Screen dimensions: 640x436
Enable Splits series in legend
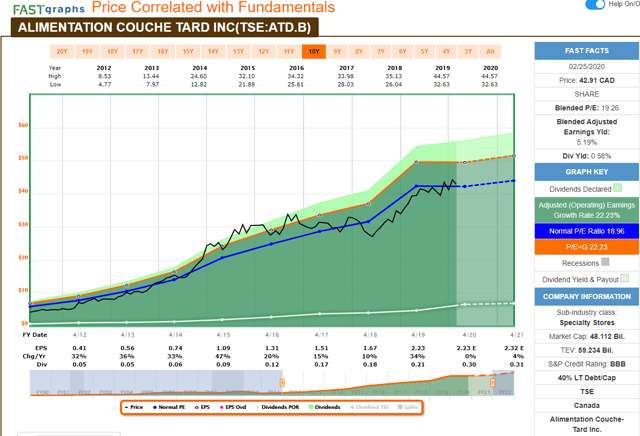coord(408,407)
